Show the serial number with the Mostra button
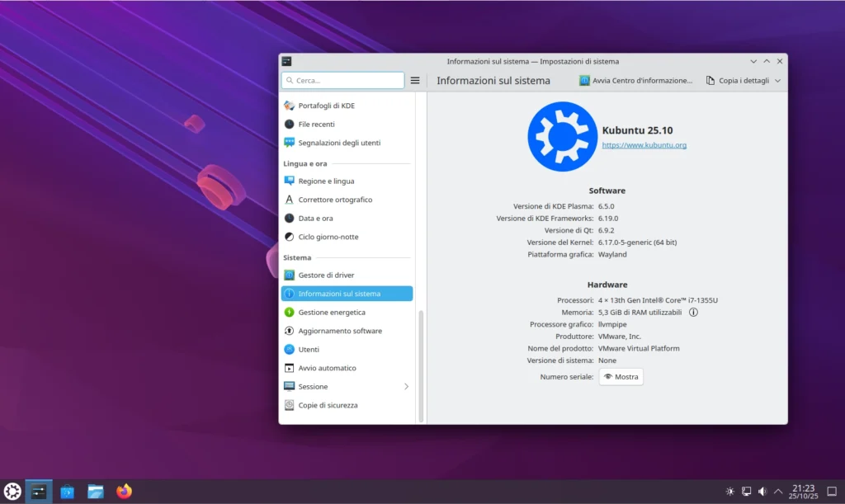845x504 pixels. click(621, 377)
